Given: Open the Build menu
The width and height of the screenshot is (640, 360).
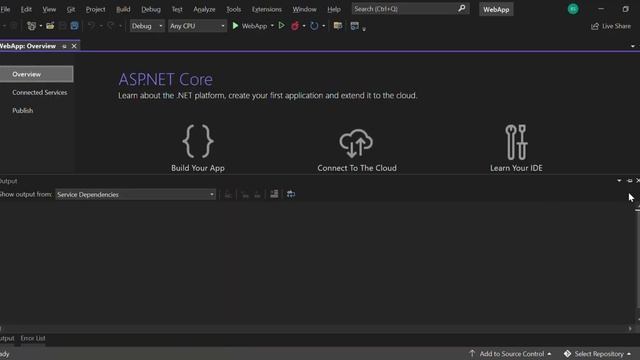Looking at the screenshot, I should 123,9.
